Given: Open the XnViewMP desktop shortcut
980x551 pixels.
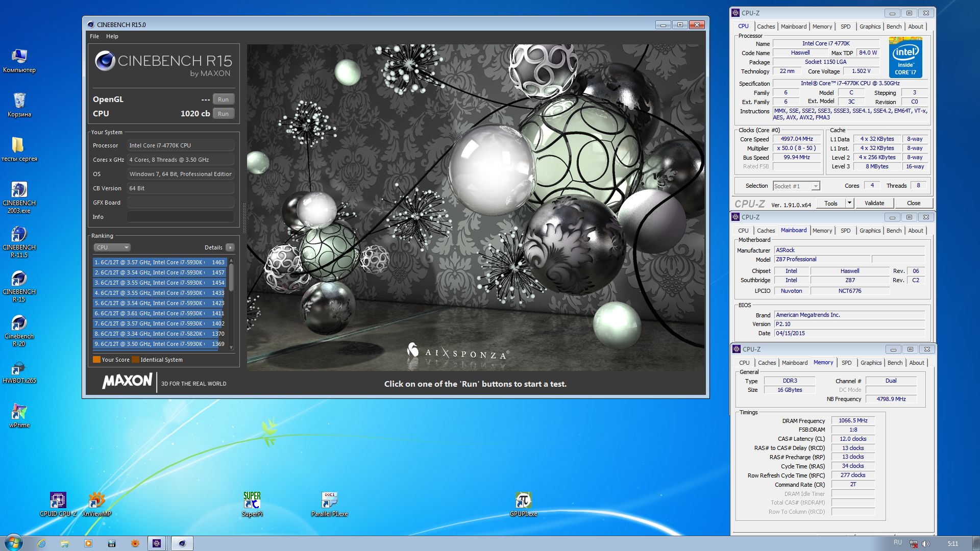Looking at the screenshot, I should (96, 505).
